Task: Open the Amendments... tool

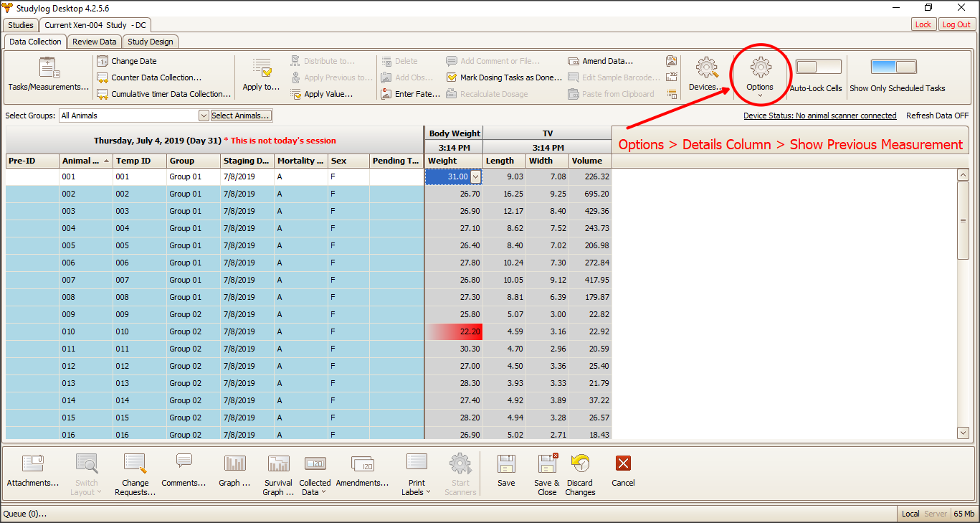Action: coord(362,470)
